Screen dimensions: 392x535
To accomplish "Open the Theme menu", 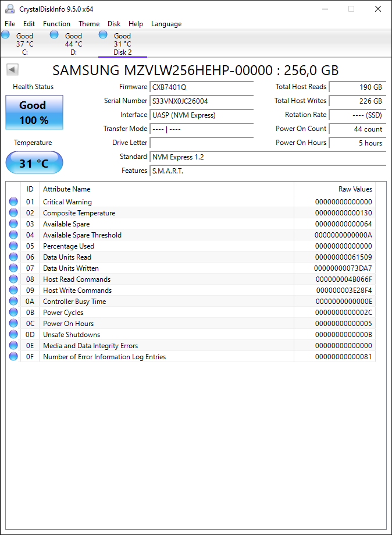I will click(x=89, y=23).
